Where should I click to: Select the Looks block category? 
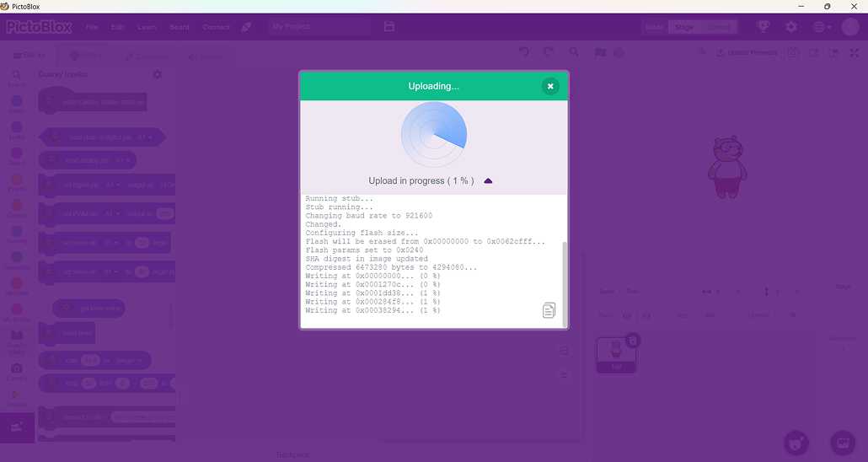point(17,131)
